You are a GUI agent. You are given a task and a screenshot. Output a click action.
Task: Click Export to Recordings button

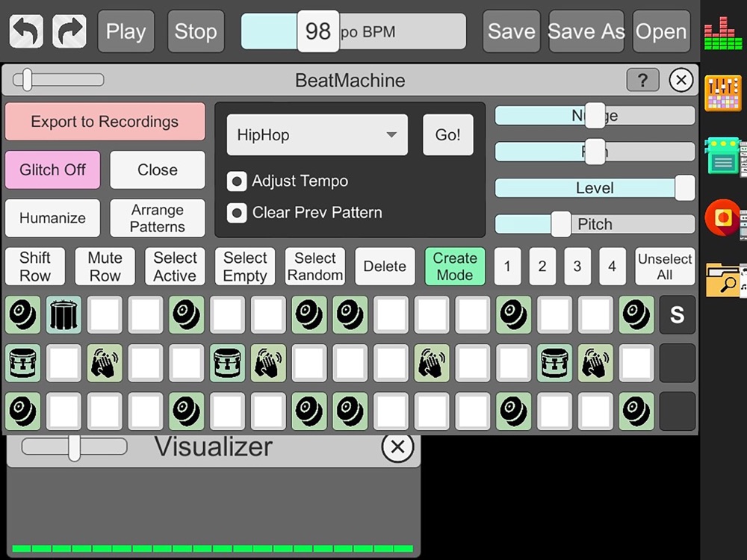(x=105, y=122)
